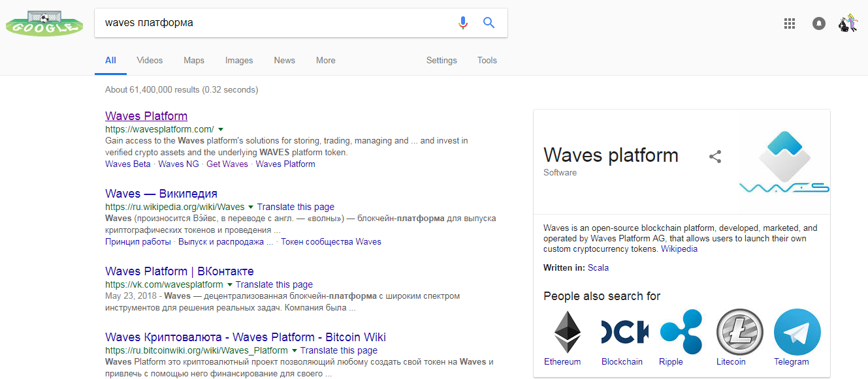Viewport: 868px width, 379px height.
Task: Switch to the Maps tab
Action: click(194, 60)
